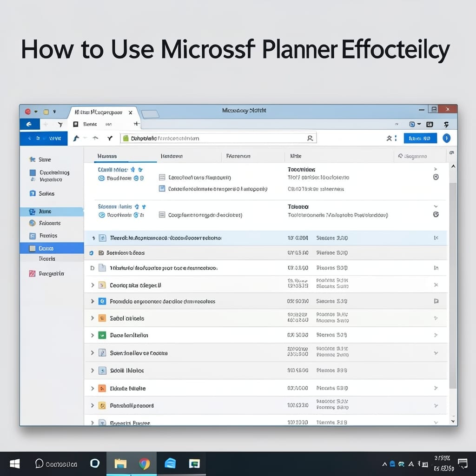Expand the Tooottidms section chevron

[436, 169]
